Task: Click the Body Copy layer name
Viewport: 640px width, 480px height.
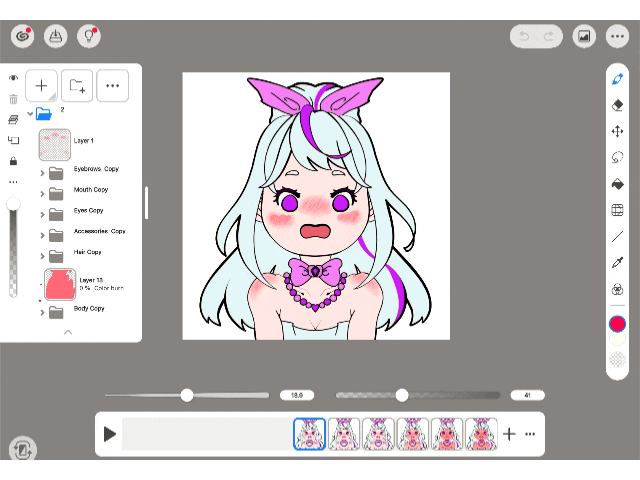Action: 89,308
